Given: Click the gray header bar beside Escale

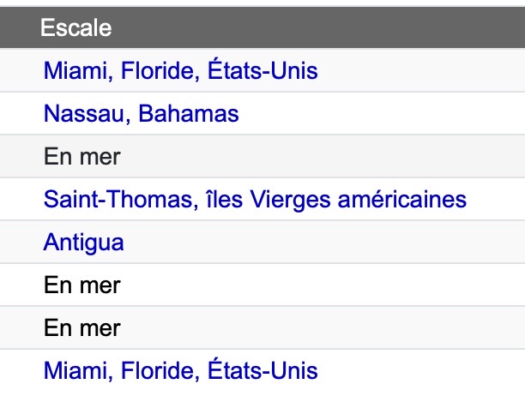Looking at the screenshot, I should [x=318, y=27].
